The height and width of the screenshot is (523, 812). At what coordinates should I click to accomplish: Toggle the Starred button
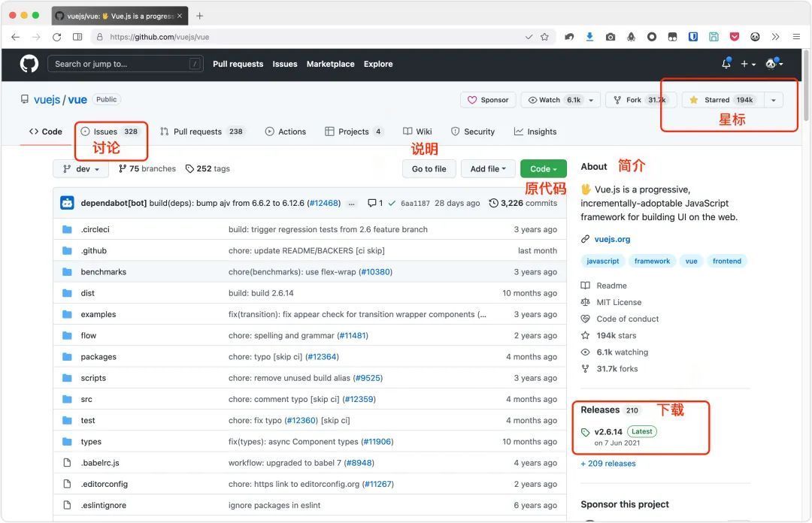[723, 100]
